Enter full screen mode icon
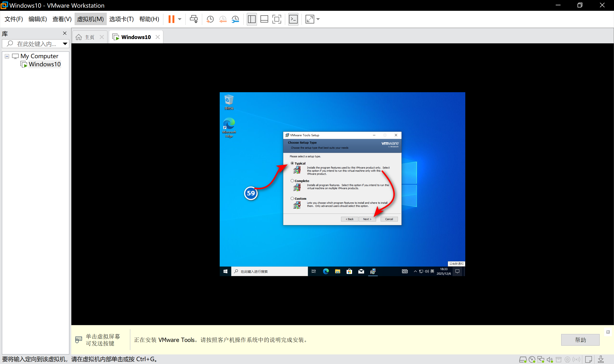 pos(277,19)
